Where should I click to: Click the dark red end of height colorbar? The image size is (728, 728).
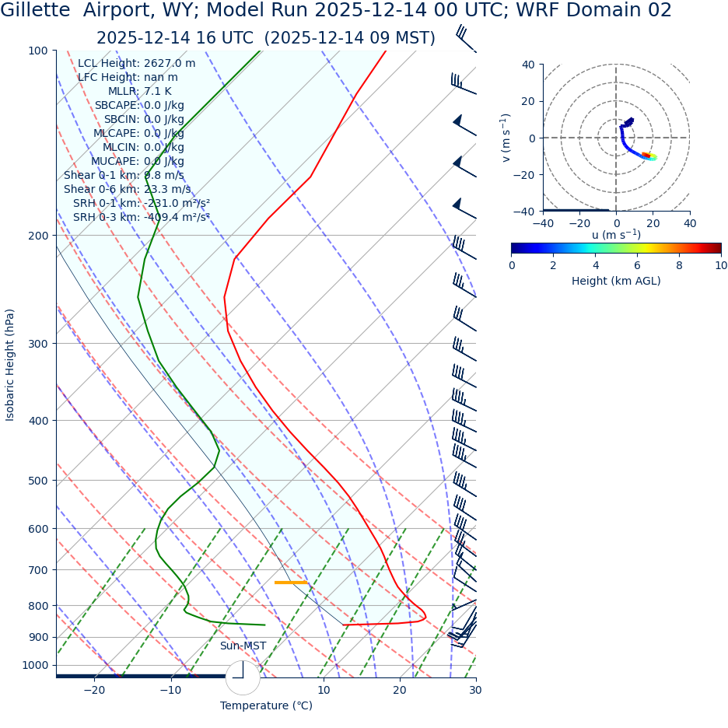717,248
